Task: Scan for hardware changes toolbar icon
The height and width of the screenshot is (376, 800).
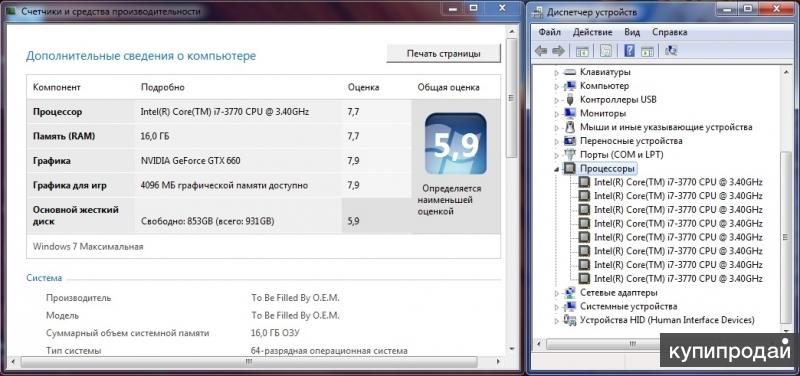Action: [671, 51]
